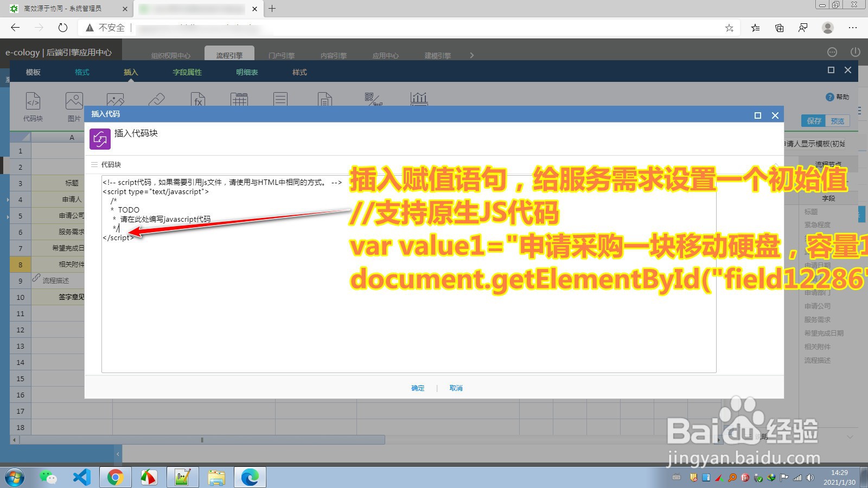Select the 门户引擎 top tab

[282, 55]
